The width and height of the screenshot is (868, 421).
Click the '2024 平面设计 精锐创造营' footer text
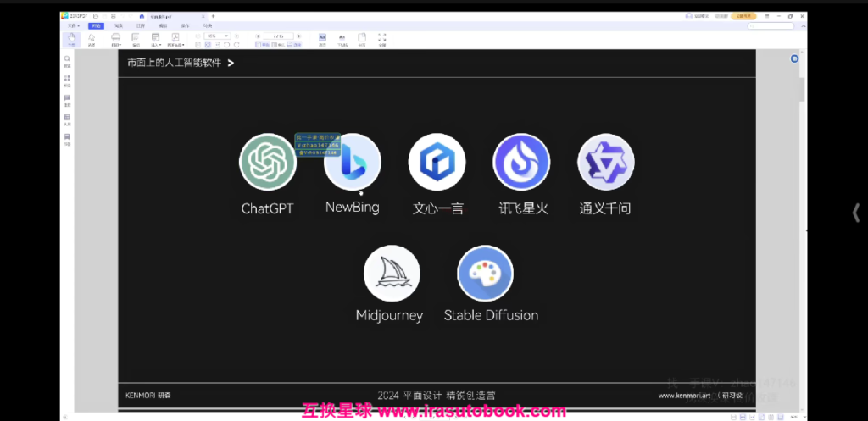[x=437, y=396]
